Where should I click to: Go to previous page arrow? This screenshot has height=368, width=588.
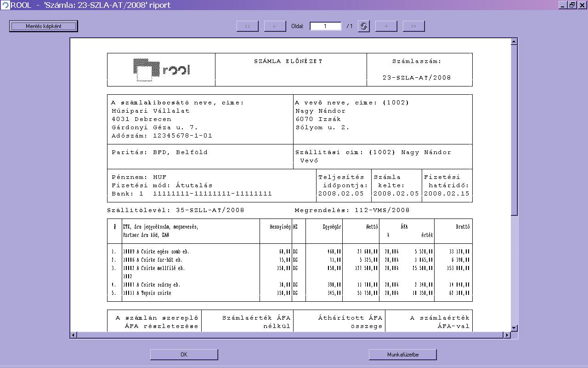pos(275,26)
